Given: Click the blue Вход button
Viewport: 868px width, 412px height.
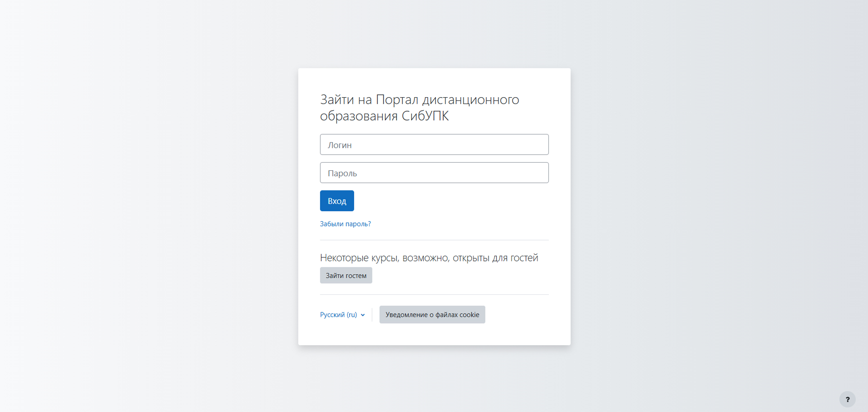Looking at the screenshot, I should point(337,201).
